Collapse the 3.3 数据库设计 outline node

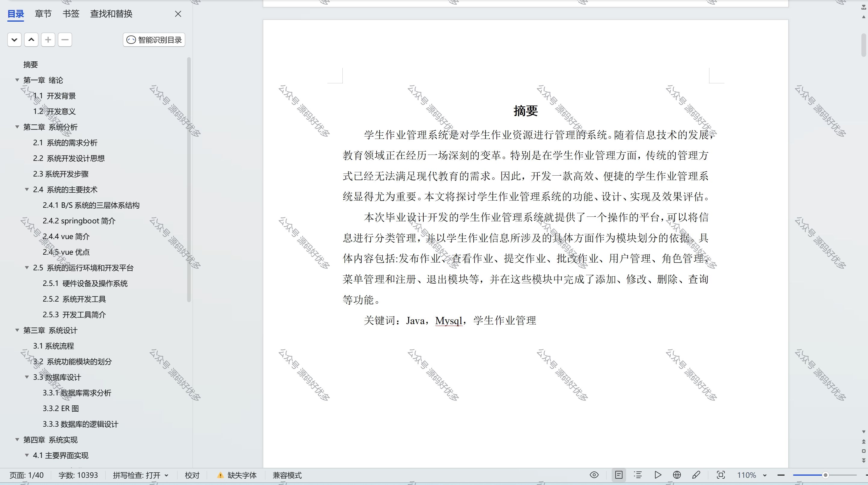coord(27,377)
